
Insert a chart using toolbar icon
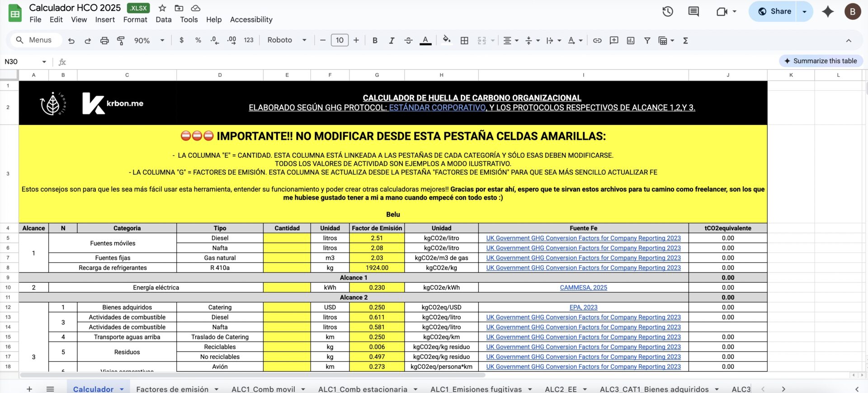pos(631,41)
